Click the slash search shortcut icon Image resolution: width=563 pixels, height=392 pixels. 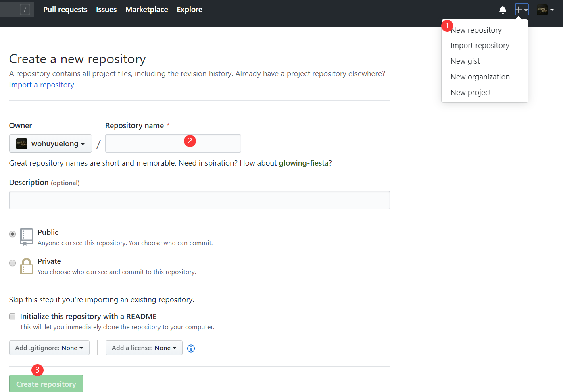(25, 10)
